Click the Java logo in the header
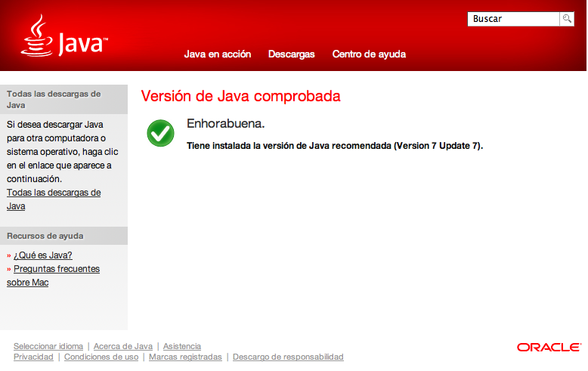This screenshot has height=371, width=588. [64, 36]
